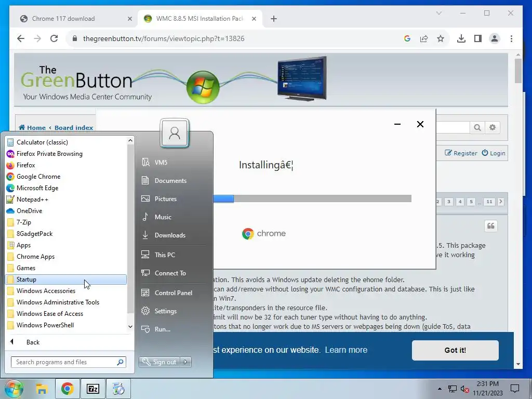Select Connect To in the Start menu
The width and height of the screenshot is (532, 399).
[173, 273]
